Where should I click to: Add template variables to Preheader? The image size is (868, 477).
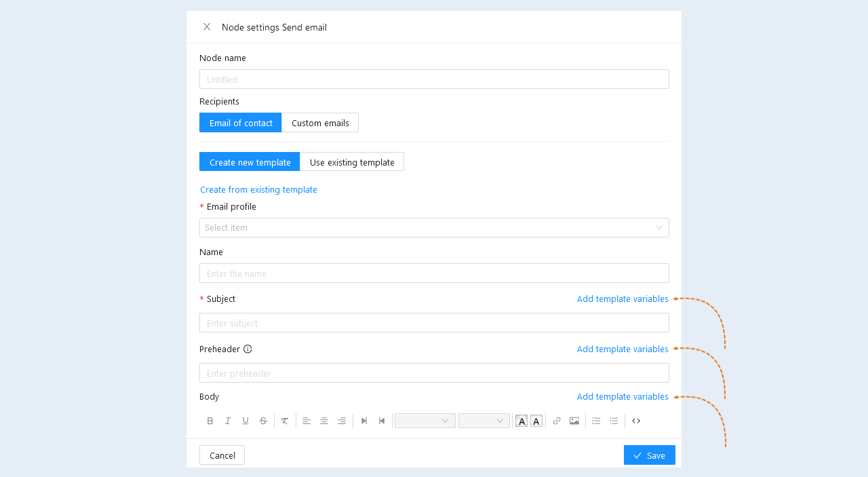623,349
